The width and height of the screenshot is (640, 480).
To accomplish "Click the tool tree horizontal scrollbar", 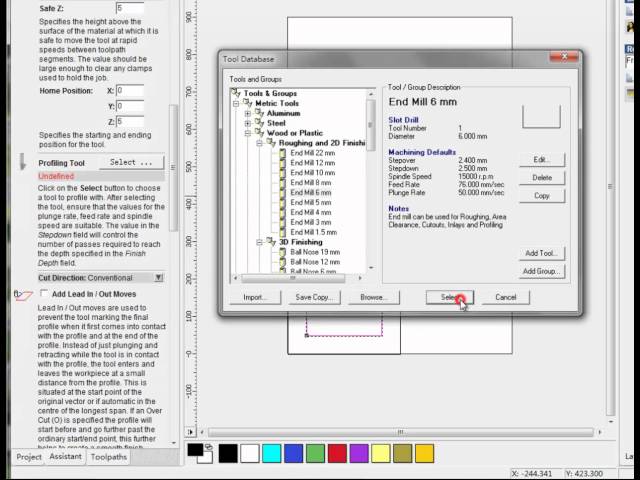I will 298,278.
